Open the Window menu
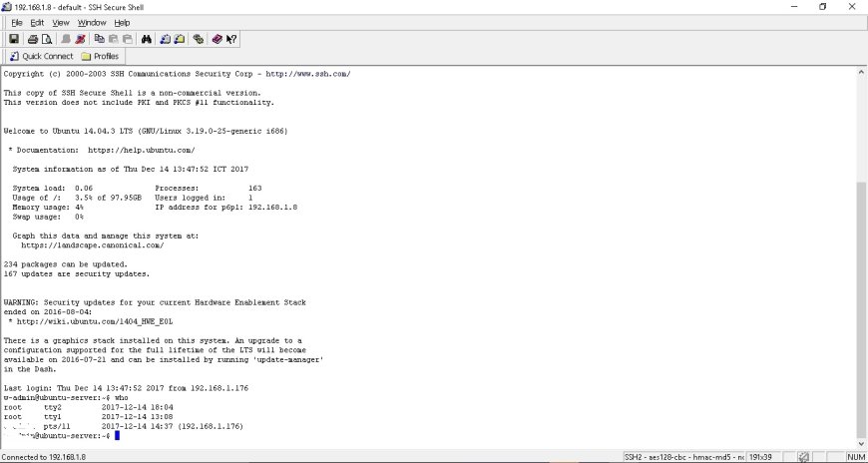Screen dimensions: 868x463 coord(92,23)
